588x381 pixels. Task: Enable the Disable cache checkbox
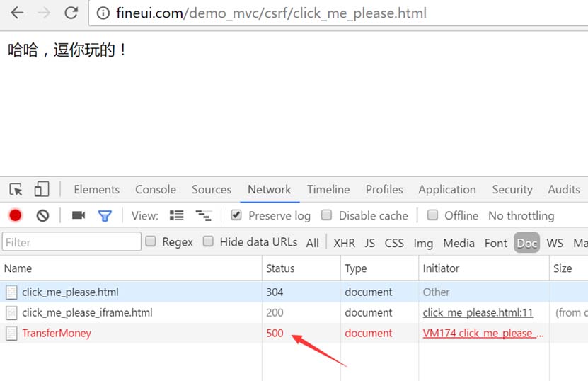pos(327,215)
